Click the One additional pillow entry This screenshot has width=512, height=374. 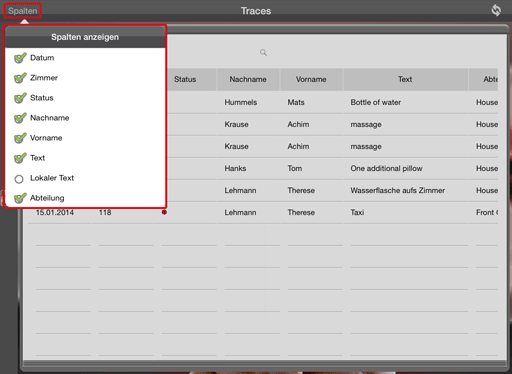tap(386, 168)
